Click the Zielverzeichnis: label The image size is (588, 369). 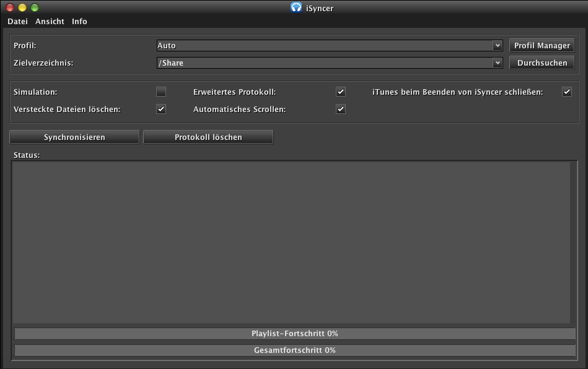[43, 63]
